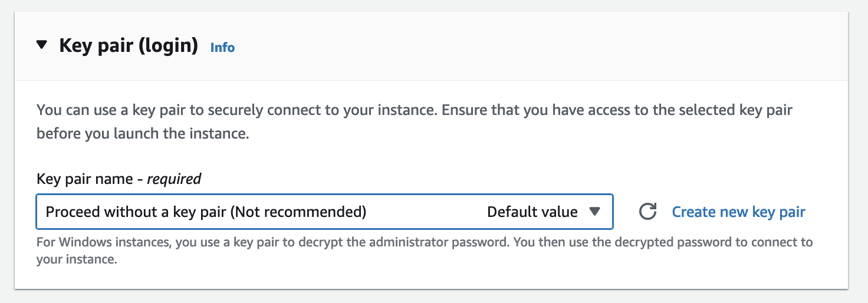
Task: Select the "Proceed without a key pair" text
Action: 136,212
